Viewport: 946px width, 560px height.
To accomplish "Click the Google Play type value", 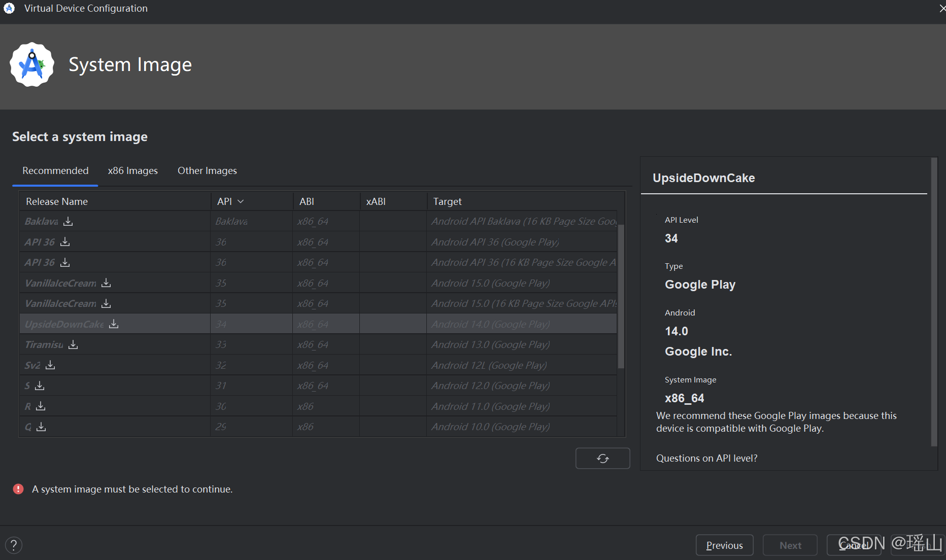I will click(x=700, y=285).
